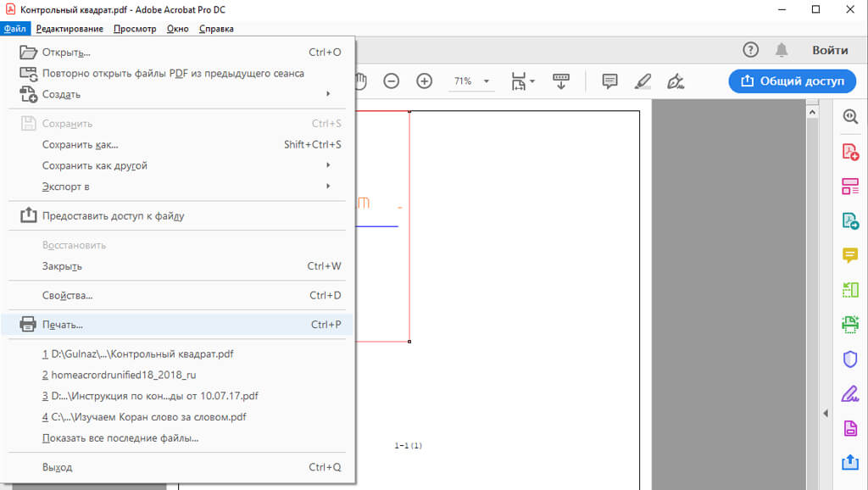Open the notifications bell
The width and height of the screenshot is (868, 490).
point(781,50)
